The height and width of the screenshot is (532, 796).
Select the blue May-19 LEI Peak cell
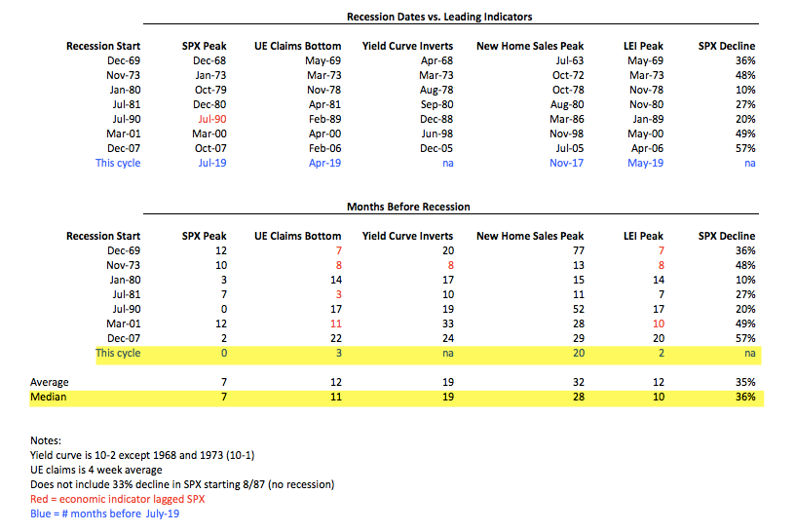pos(645,163)
